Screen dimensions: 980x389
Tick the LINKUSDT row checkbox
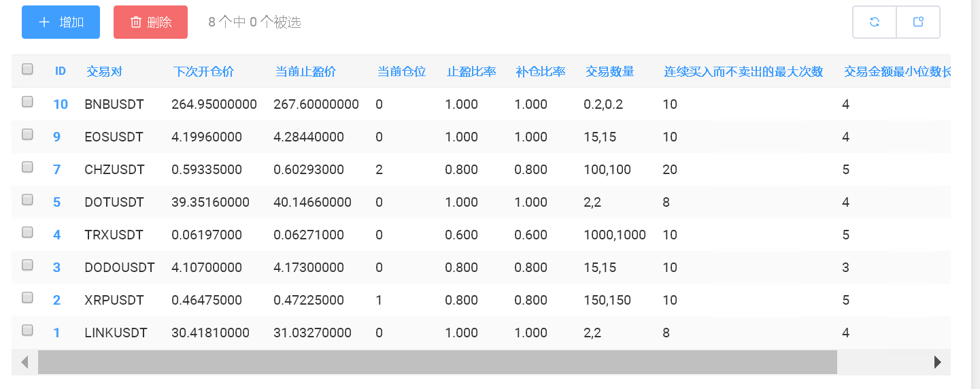pyautogui.click(x=27, y=331)
